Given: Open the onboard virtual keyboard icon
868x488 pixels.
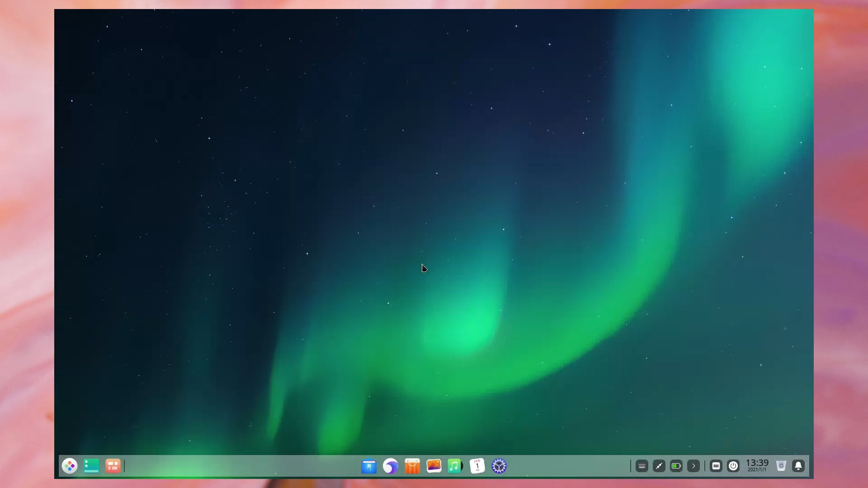Looking at the screenshot, I should (716, 466).
